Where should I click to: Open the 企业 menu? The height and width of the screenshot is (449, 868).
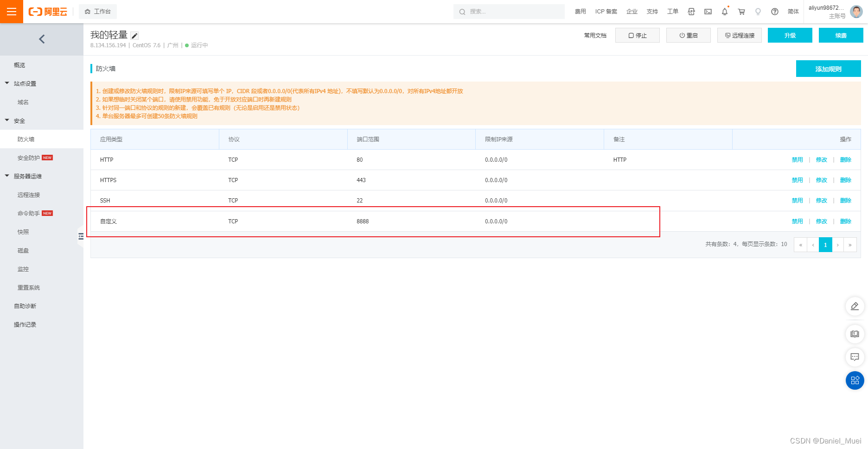pos(632,12)
